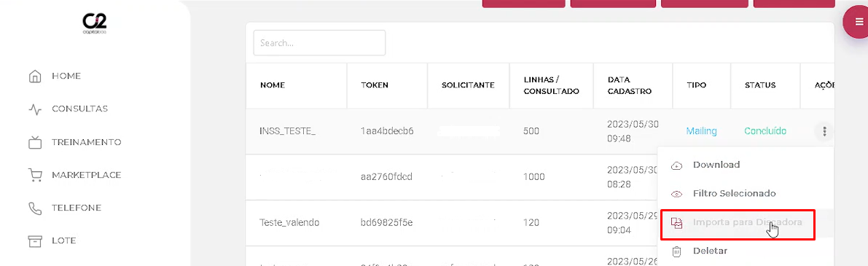Click the Deletar trash icon
Image resolution: width=868 pixels, height=266 pixels.
pos(676,251)
